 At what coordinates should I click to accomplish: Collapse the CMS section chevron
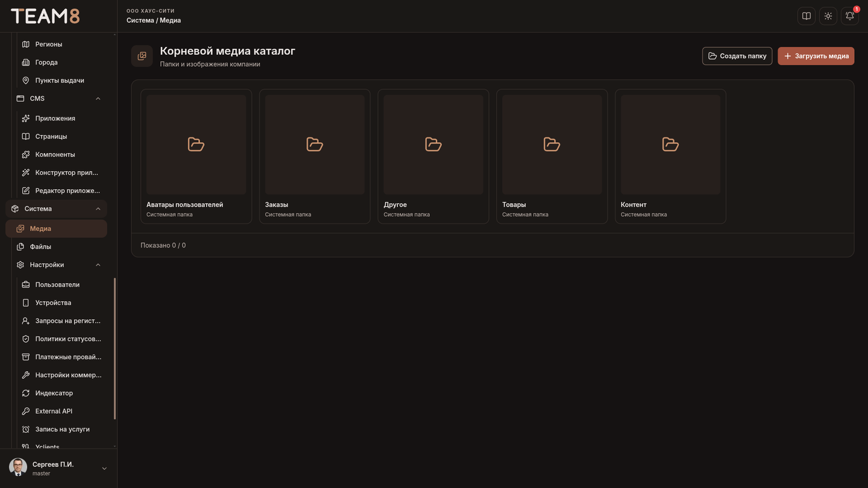[98, 98]
